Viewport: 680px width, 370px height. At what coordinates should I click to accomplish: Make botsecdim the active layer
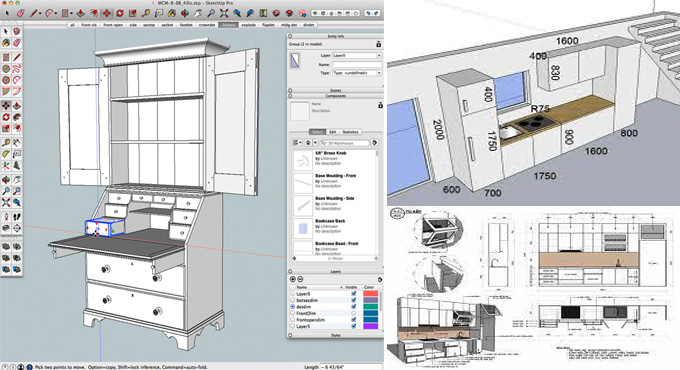coord(293,300)
